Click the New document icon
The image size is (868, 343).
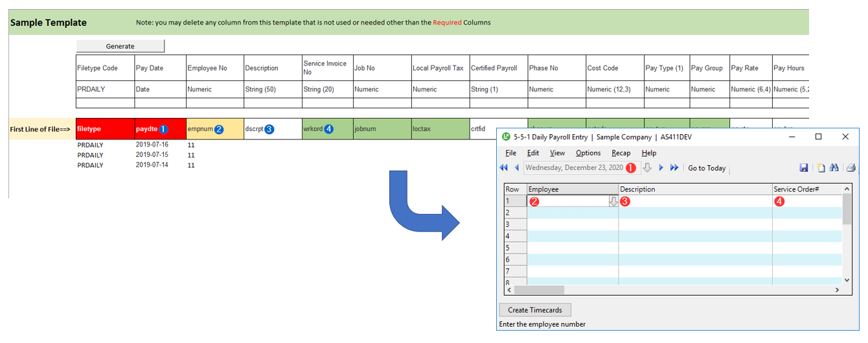(821, 168)
